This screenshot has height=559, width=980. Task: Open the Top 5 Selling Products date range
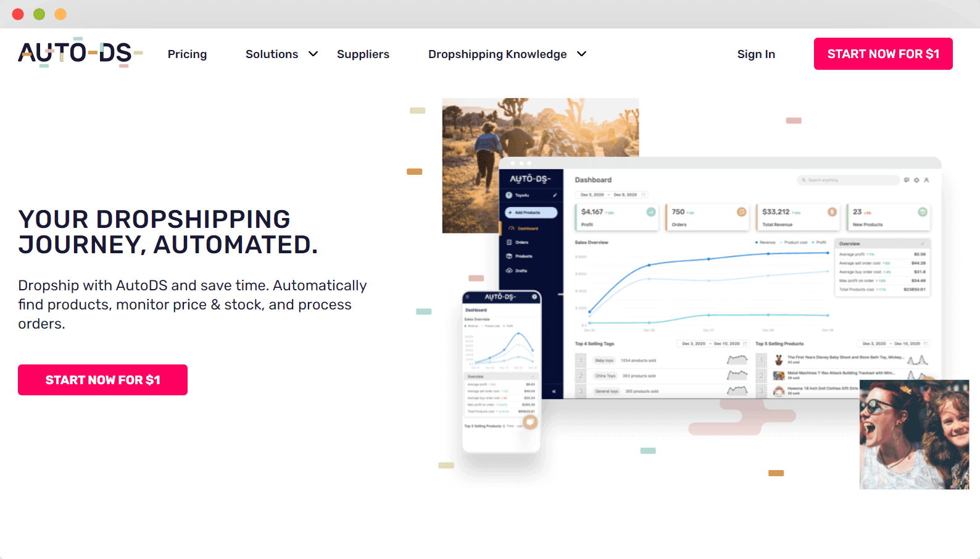click(x=894, y=343)
